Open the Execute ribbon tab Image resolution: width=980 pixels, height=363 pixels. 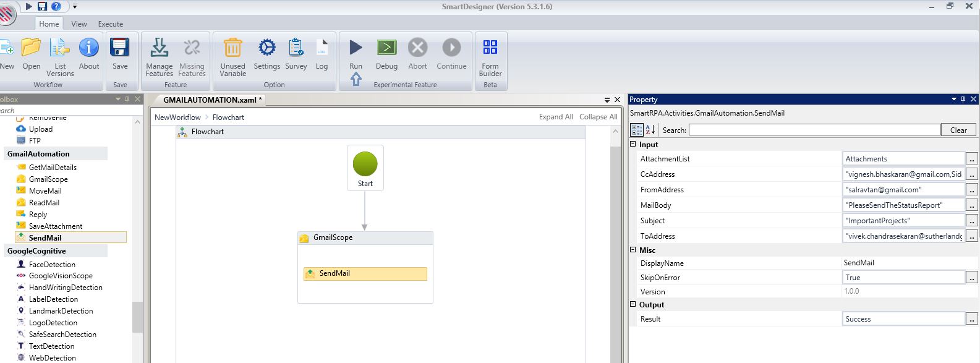point(111,24)
